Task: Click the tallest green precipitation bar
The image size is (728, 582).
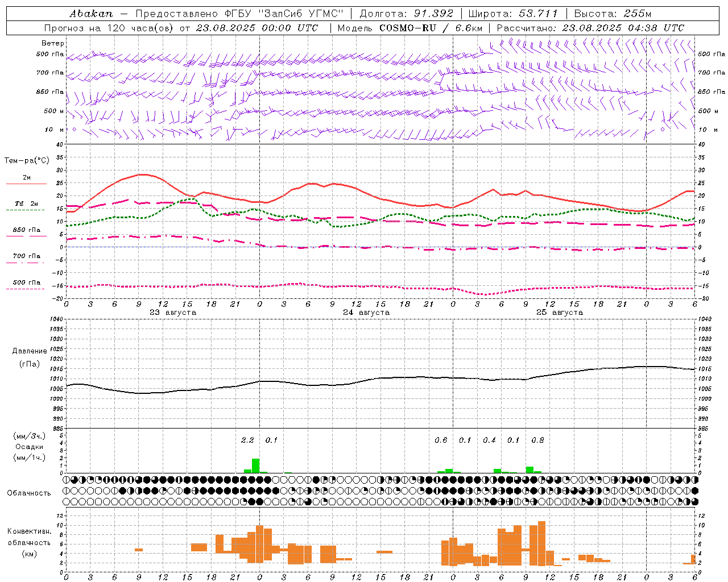Action: 255,465
